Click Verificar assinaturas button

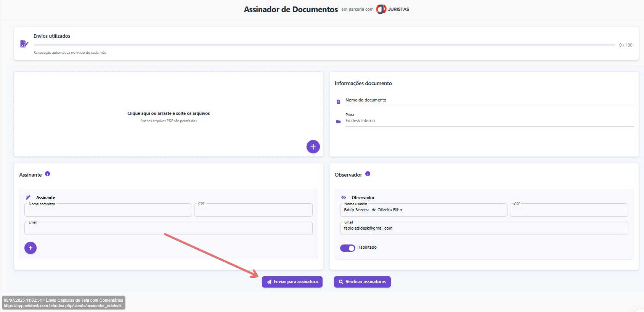click(362, 282)
